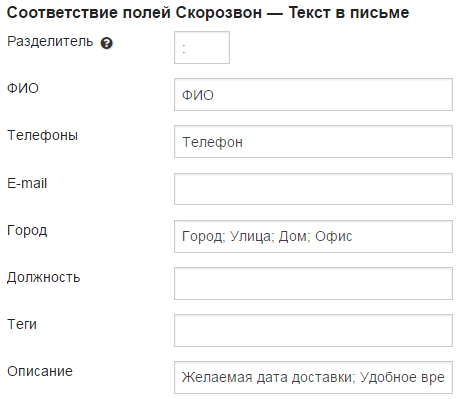Click the Описание label
Viewport: 460px width, 399px height.
40,371
